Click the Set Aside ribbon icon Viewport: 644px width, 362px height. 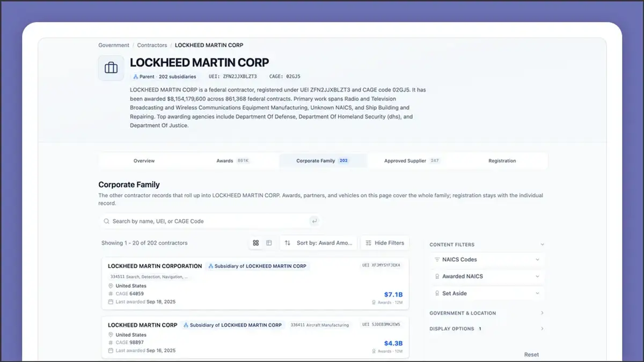point(437,293)
